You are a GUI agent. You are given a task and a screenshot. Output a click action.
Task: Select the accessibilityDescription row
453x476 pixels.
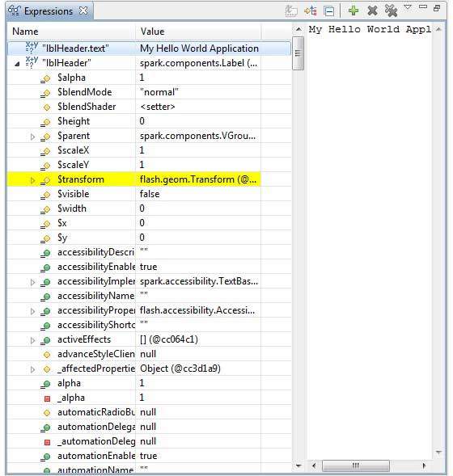[x=149, y=252]
